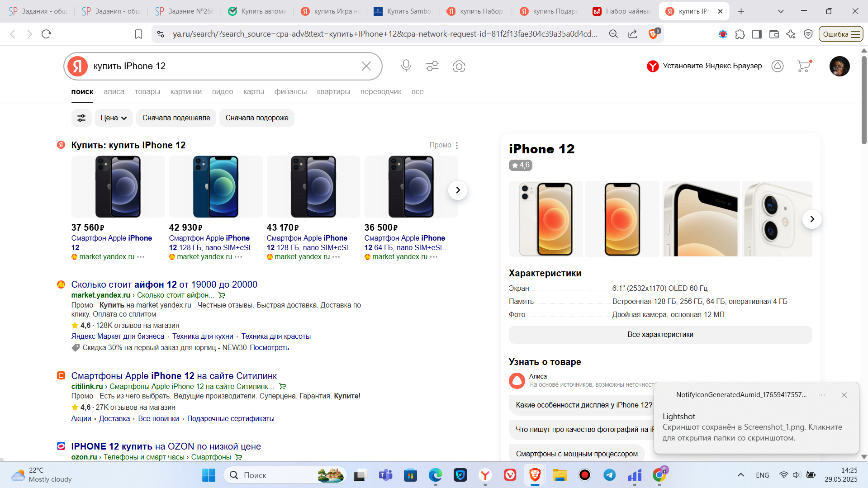Switch to Набор чайных browser tab

pyautogui.click(x=621, y=11)
